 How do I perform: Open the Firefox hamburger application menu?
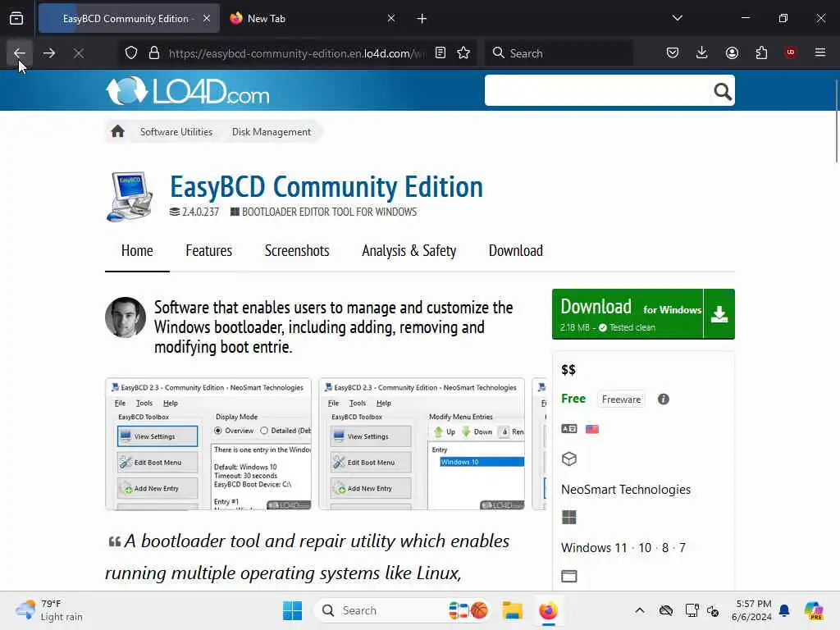point(820,52)
